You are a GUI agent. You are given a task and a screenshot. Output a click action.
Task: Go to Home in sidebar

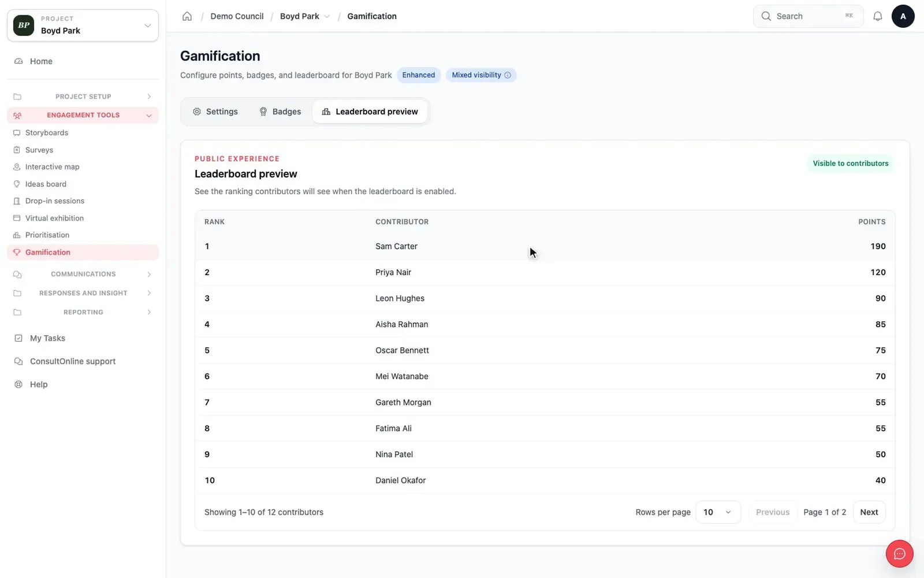click(x=83, y=61)
